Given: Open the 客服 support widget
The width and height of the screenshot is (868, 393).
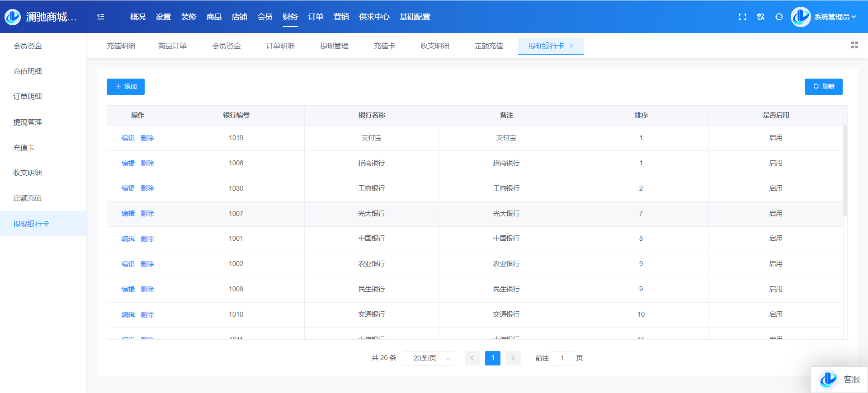Looking at the screenshot, I should [x=839, y=379].
